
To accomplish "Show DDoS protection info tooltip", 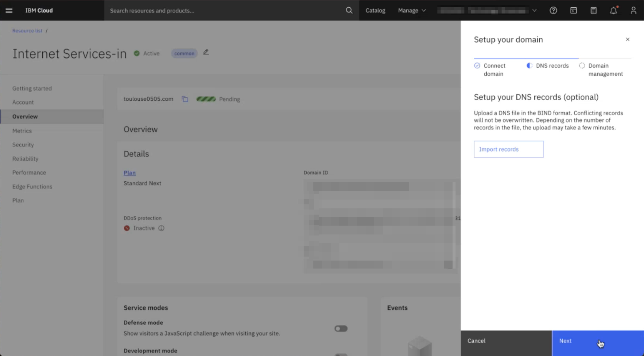I will [161, 228].
